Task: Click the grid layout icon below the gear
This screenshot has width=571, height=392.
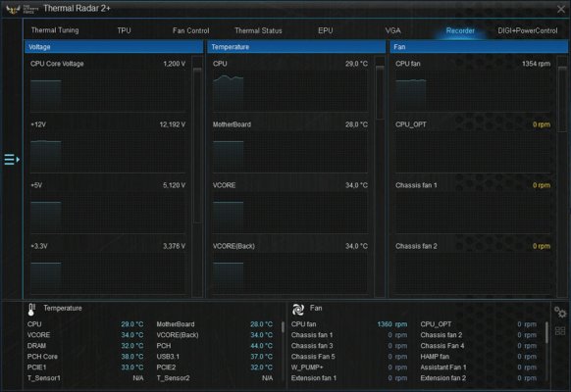Action: point(560,330)
